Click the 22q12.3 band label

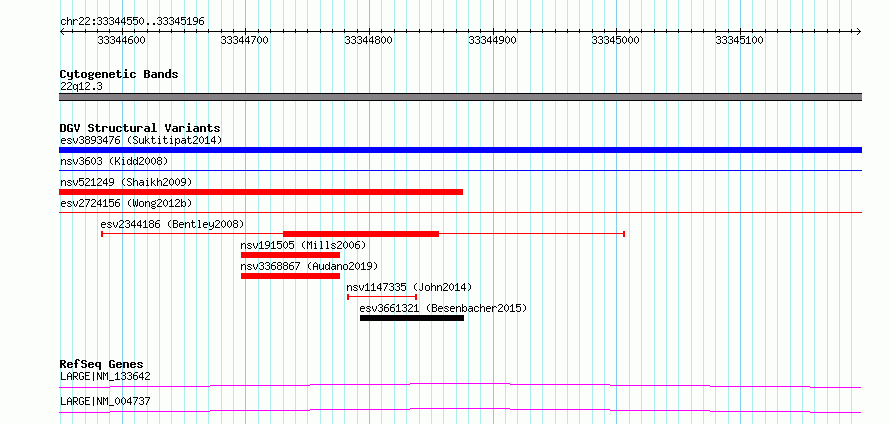click(x=81, y=87)
